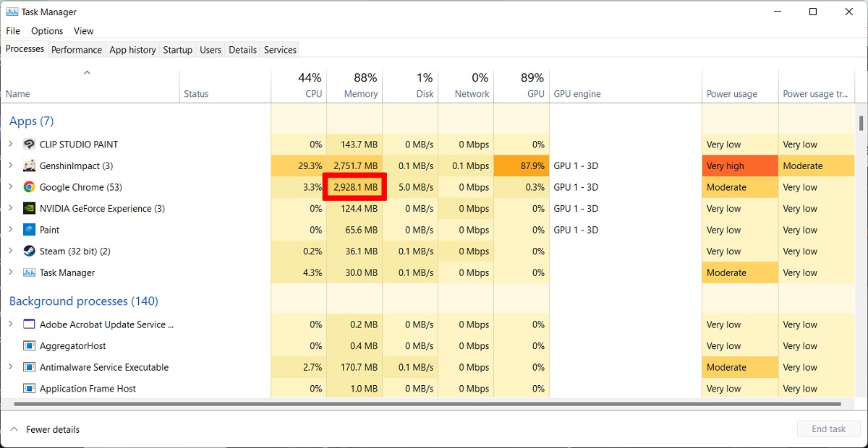Click the Google Chrome icon
Image resolution: width=868 pixels, height=448 pixels.
(x=29, y=187)
